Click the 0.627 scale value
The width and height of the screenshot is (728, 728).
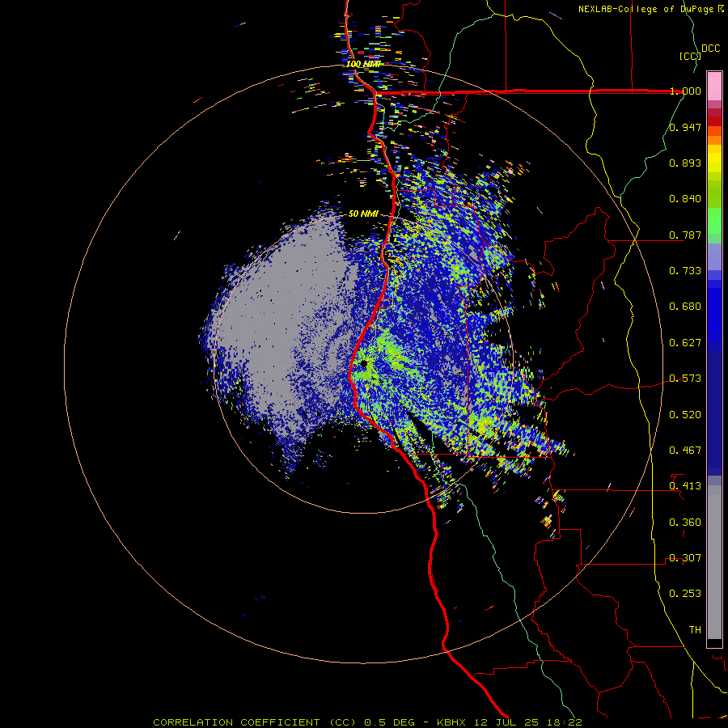click(685, 343)
